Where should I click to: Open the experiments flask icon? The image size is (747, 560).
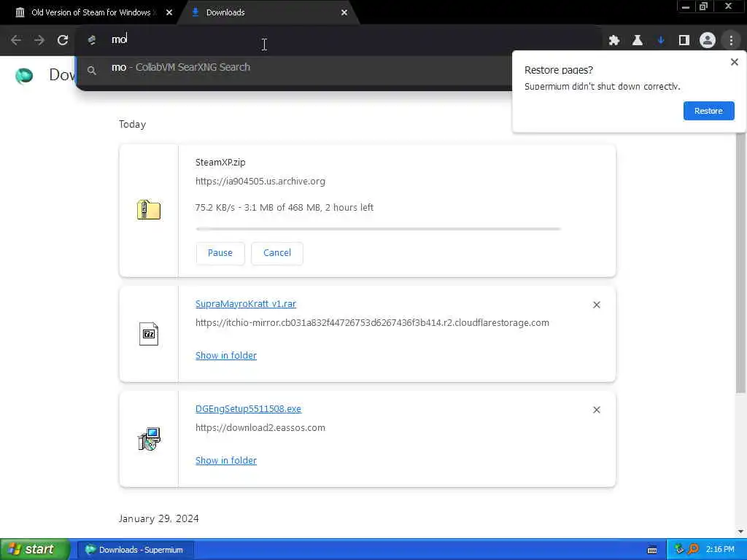pos(638,41)
